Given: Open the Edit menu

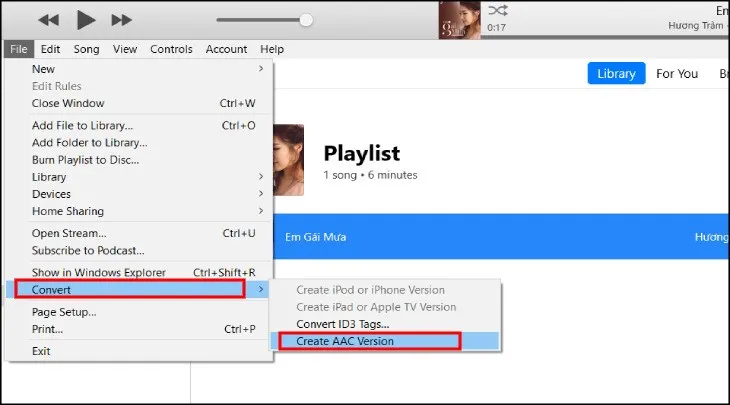Looking at the screenshot, I should (51, 49).
